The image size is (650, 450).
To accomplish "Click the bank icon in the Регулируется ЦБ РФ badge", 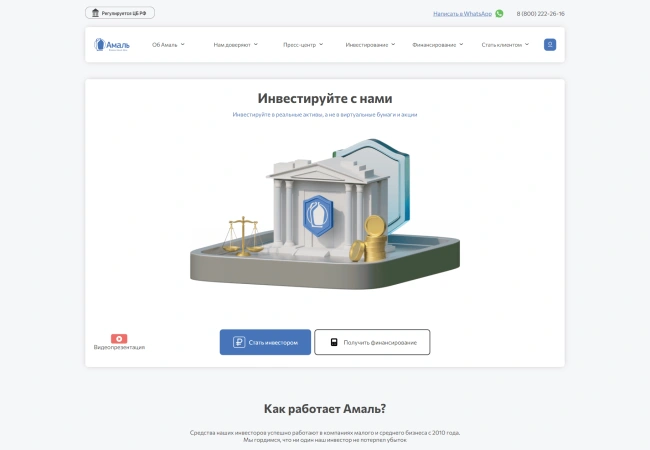I will tap(95, 14).
